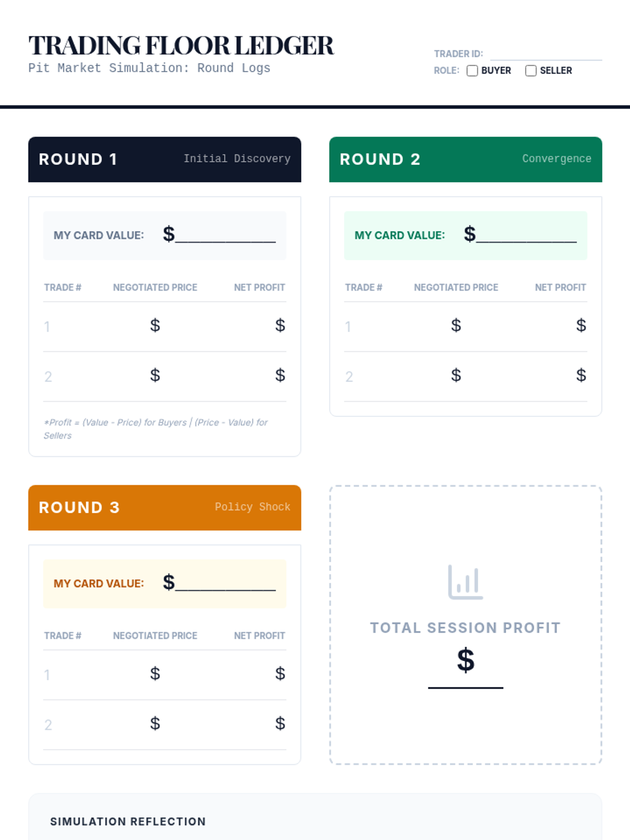Click Round 3 My Card Value field

[226, 583]
